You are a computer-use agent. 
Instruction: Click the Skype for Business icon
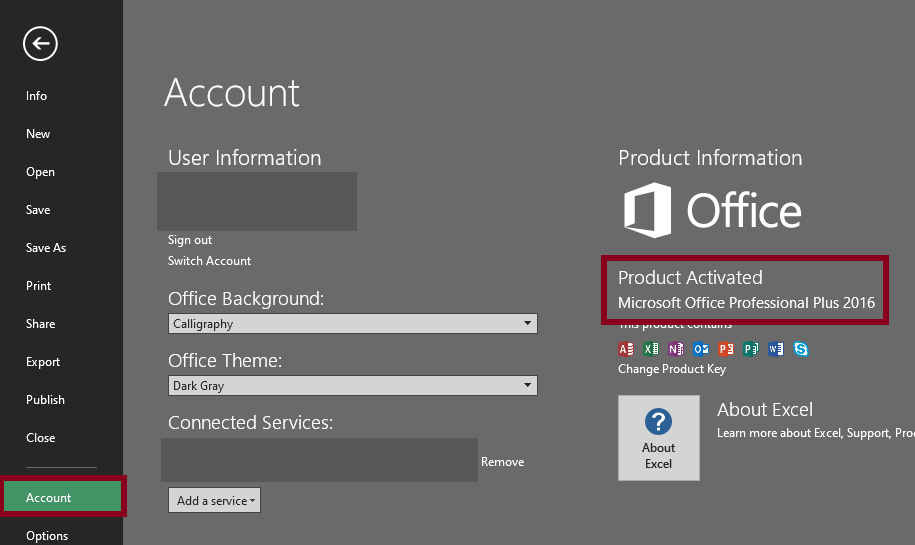click(801, 349)
